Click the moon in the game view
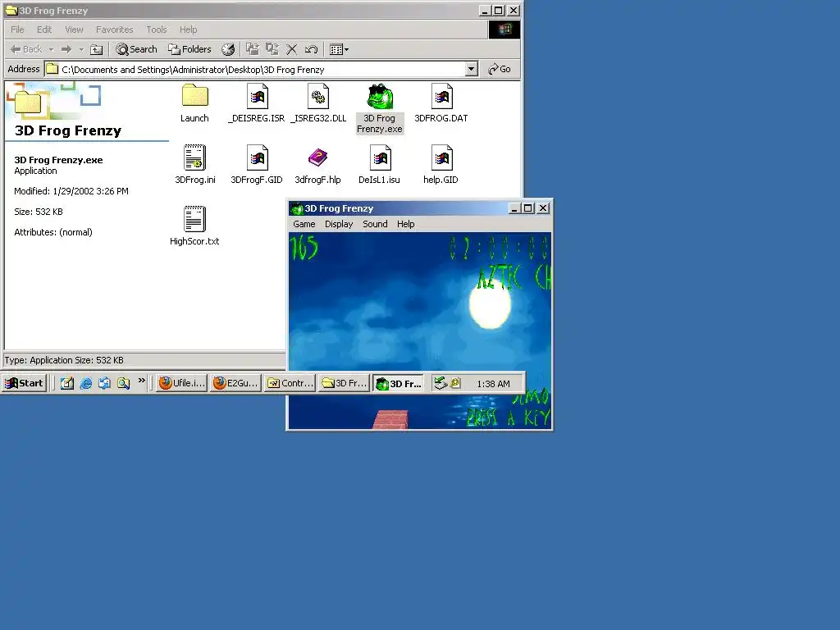The width and height of the screenshot is (840, 630). pyautogui.click(x=491, y=305)
